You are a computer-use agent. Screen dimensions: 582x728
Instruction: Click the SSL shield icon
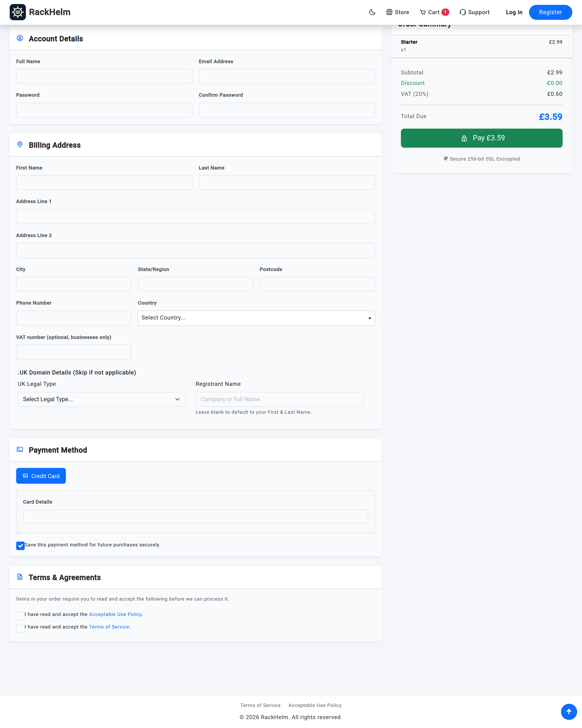pos(446,159)
